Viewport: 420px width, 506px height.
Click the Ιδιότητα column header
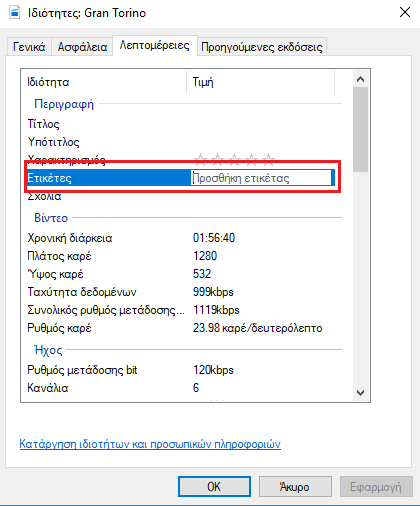[x=103, y=82]
